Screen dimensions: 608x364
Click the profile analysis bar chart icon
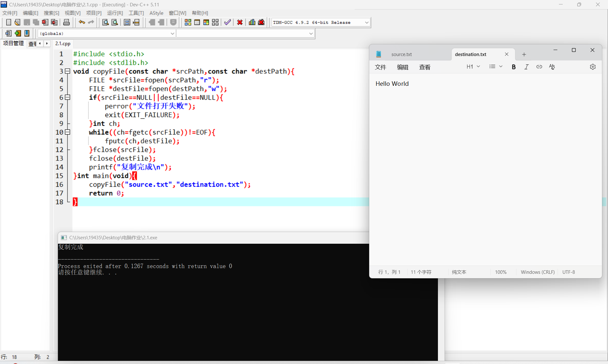[252, 22]
